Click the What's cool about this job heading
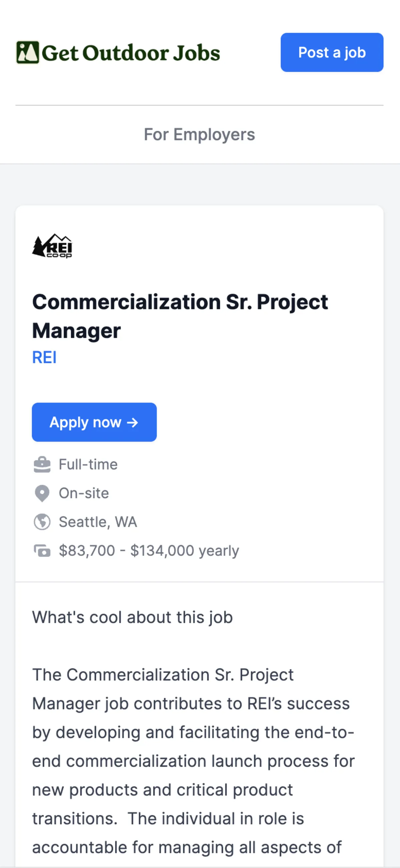Viewport: 400px width, 868px height. [132, 617]
